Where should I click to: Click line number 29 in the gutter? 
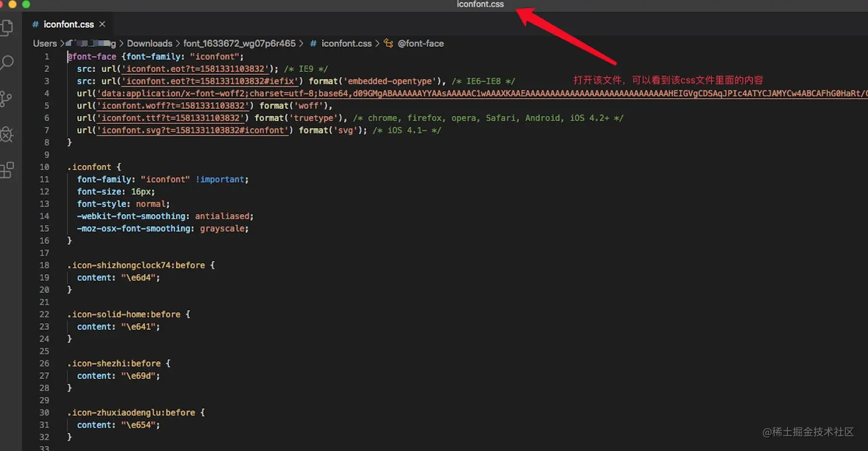coord(45,400)
